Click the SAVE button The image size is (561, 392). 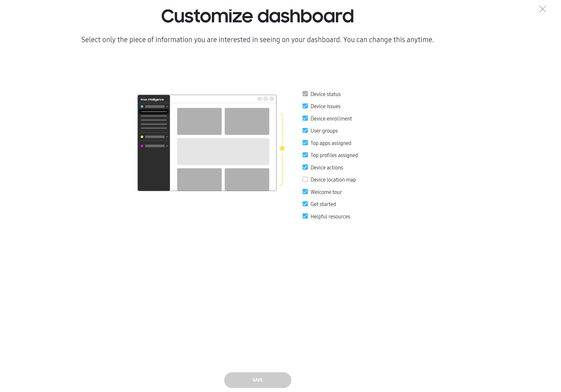(x=258, y=380)
